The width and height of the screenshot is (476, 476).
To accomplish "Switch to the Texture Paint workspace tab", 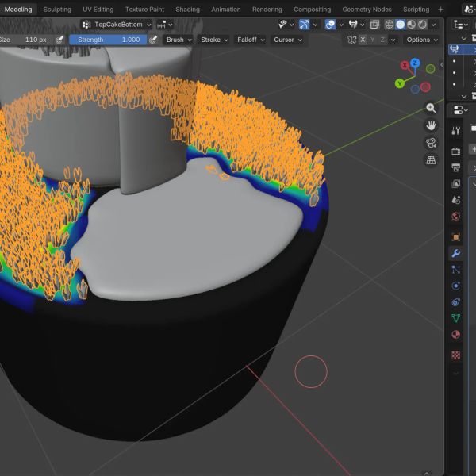I will click(144, 10).
